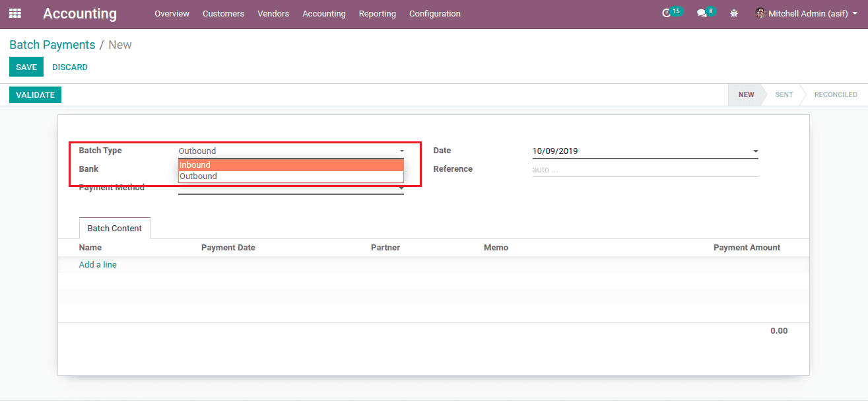Click the RECONCILED status stage
The height and width of the screenshot is (401, 868).
tap(836, 95)
